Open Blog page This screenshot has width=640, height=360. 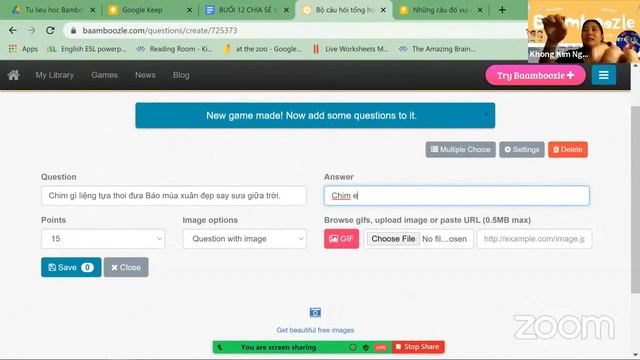coord(181,75)
